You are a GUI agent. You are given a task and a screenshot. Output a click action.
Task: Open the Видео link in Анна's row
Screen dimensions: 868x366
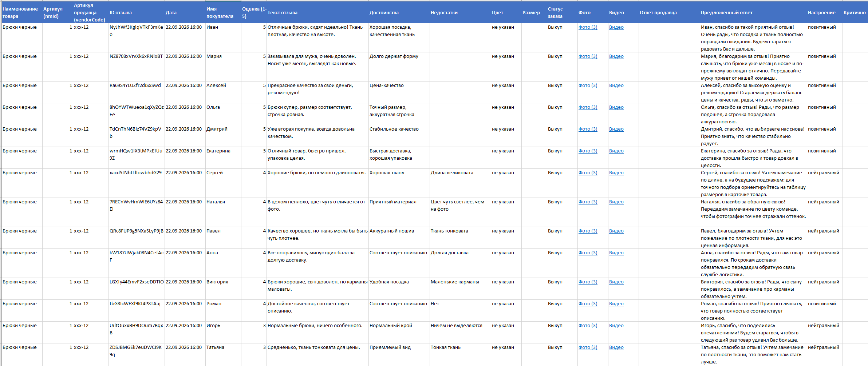(616, 253)
